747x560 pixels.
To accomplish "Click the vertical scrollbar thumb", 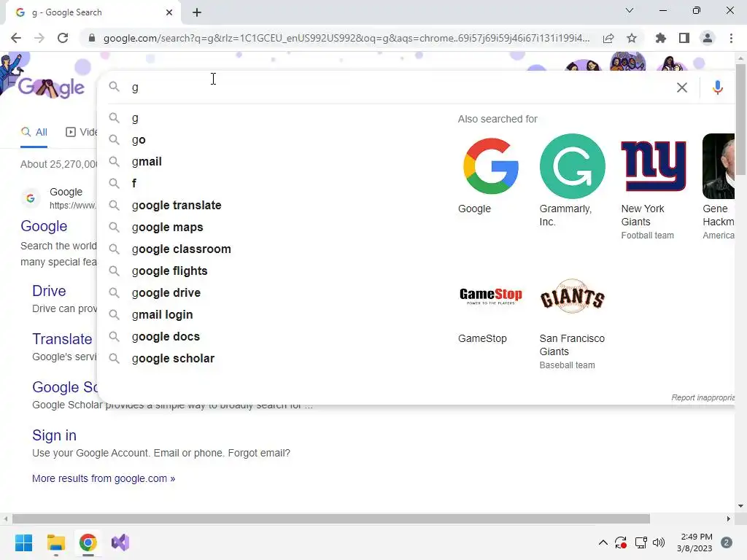I will tap(741, 119).
